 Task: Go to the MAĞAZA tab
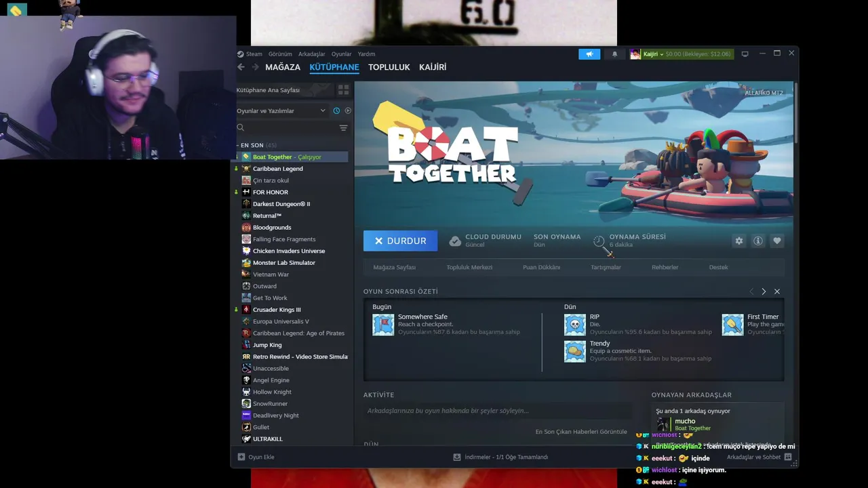pos(283,67)
